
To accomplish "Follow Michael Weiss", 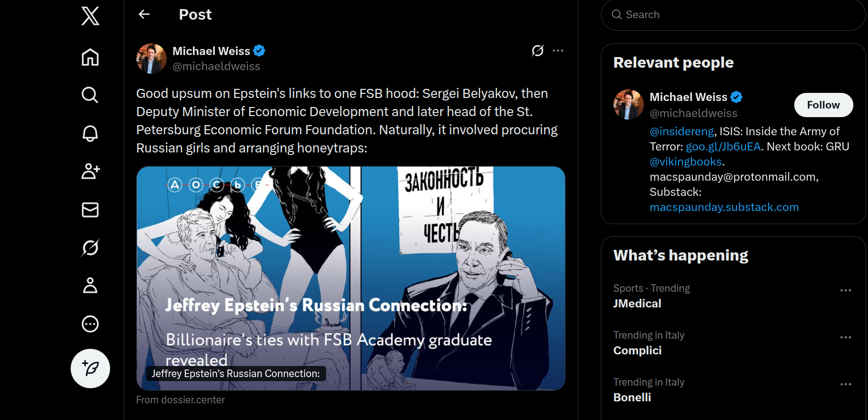I will [x=823, y=105].
